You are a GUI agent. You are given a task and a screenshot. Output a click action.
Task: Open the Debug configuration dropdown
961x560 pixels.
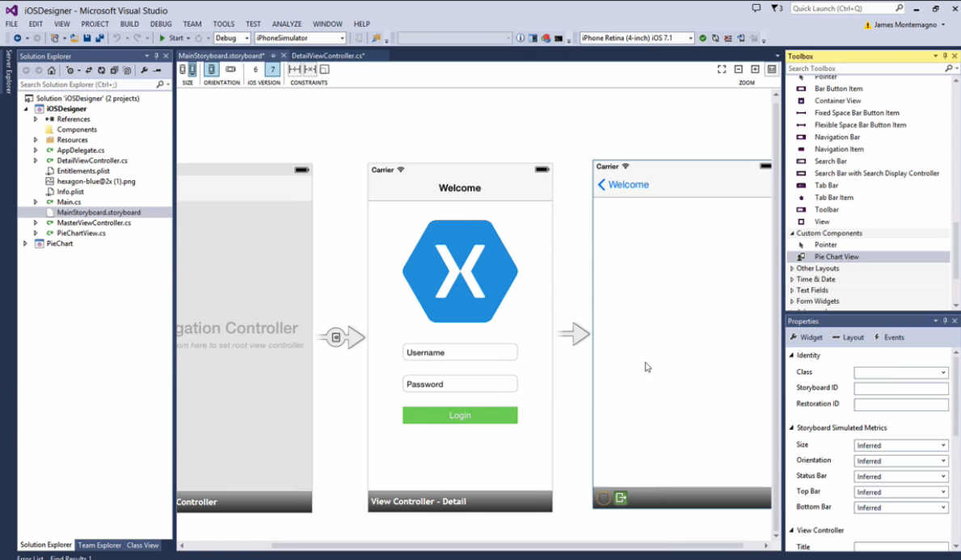pos(232,38)
